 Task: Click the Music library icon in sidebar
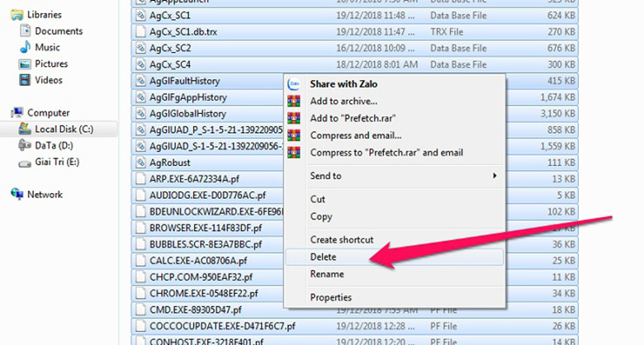tap(26, 47)
